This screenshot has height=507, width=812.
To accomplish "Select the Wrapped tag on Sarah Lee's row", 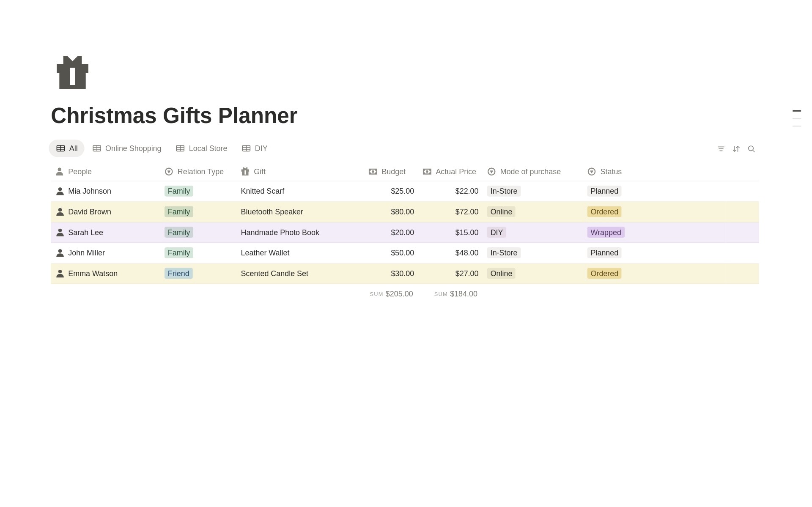I will (606, 232).
